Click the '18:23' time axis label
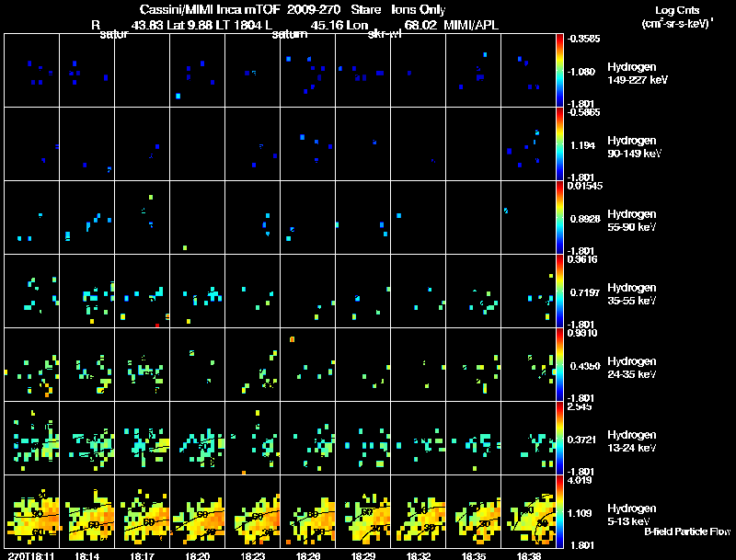736x560 pixels. pos(252,555)
